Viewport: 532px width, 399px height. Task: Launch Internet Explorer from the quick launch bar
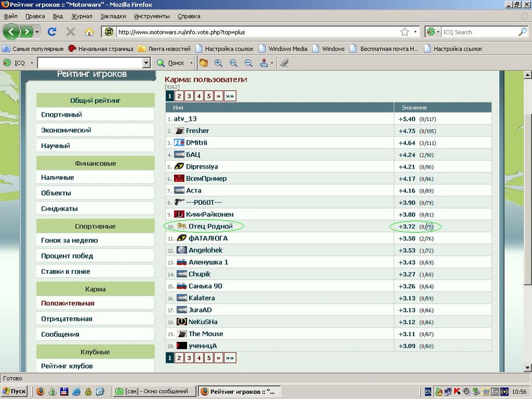[77, 392]
